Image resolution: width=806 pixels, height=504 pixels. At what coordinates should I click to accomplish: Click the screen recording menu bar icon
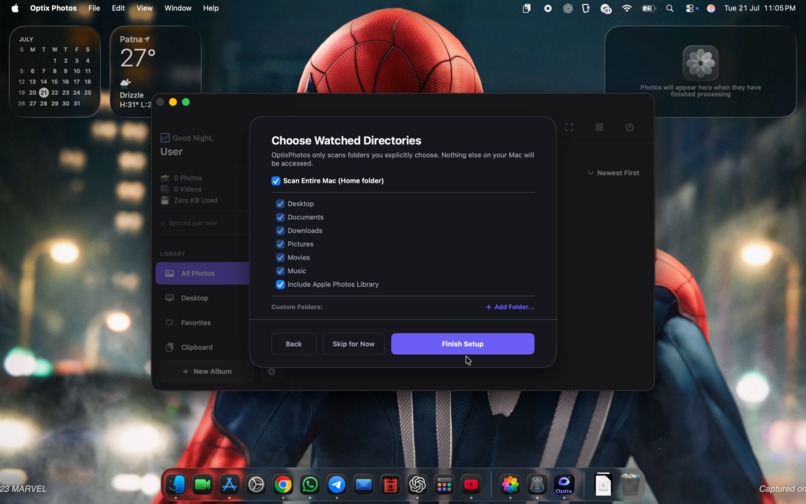point(548,8)
